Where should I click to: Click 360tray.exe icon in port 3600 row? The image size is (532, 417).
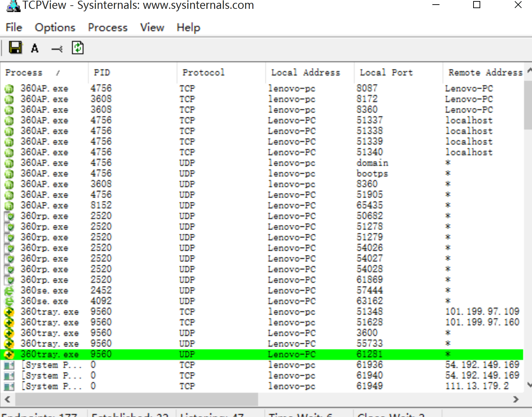[9, 333]
